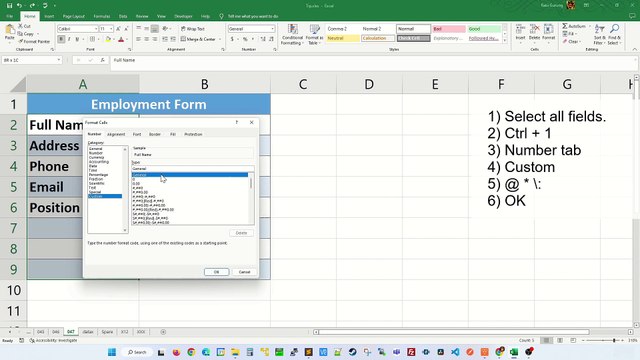Toggle Italic formatting

pyautogui.click(x=69, y=39)
